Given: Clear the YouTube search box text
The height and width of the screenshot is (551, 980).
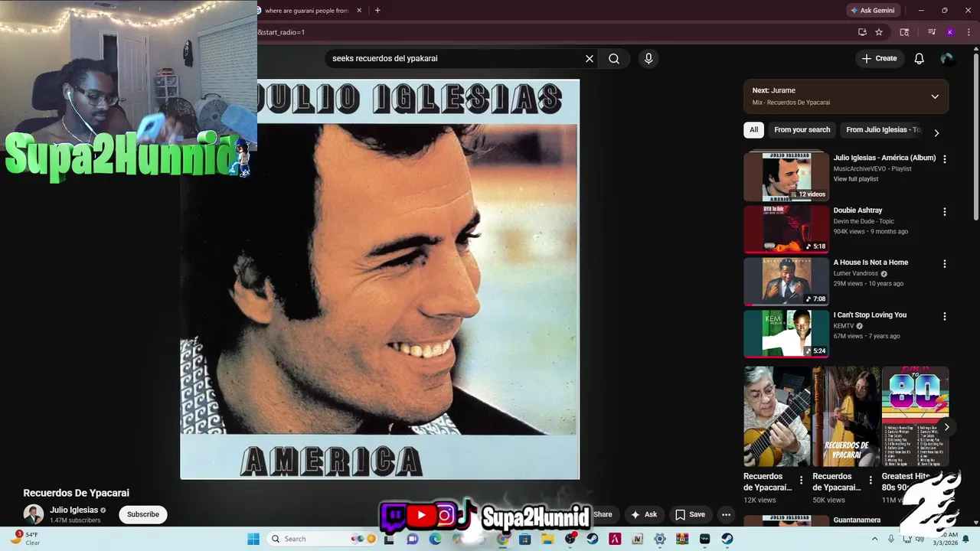Looking at the screenshot, I should point(590,59).
